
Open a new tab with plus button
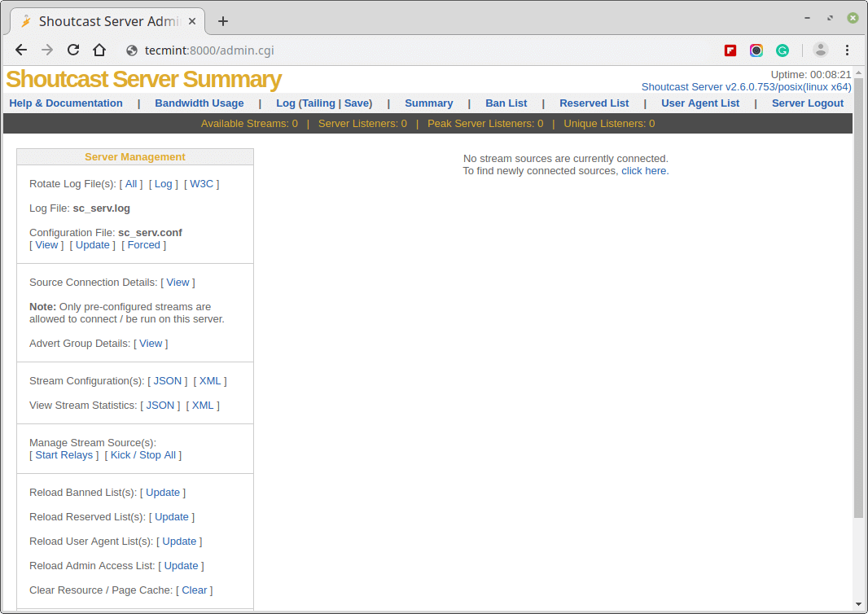[x=222, y=21]
